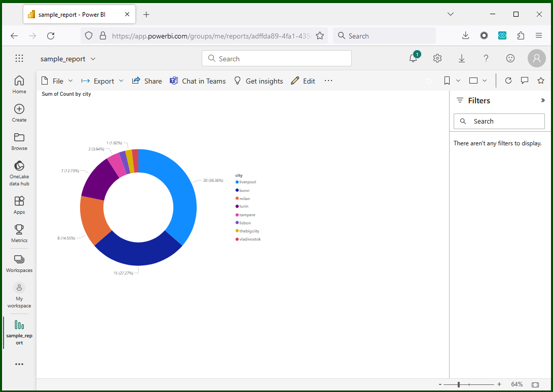Zoom out with the minus button

pos(440,384)
